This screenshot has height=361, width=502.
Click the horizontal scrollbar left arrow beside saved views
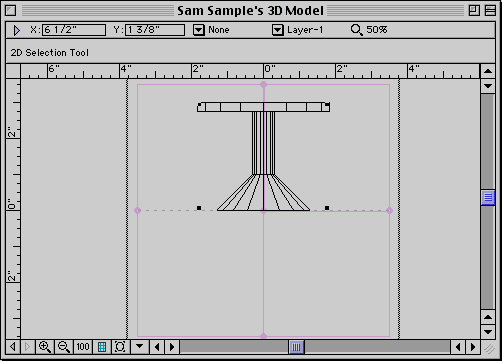pos(157,347)
